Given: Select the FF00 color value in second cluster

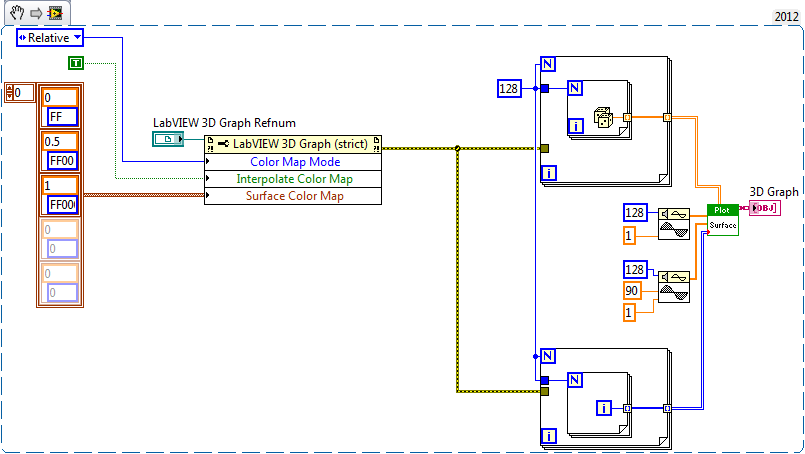Looking at the screenshot, I should click(x=62, y=161).
